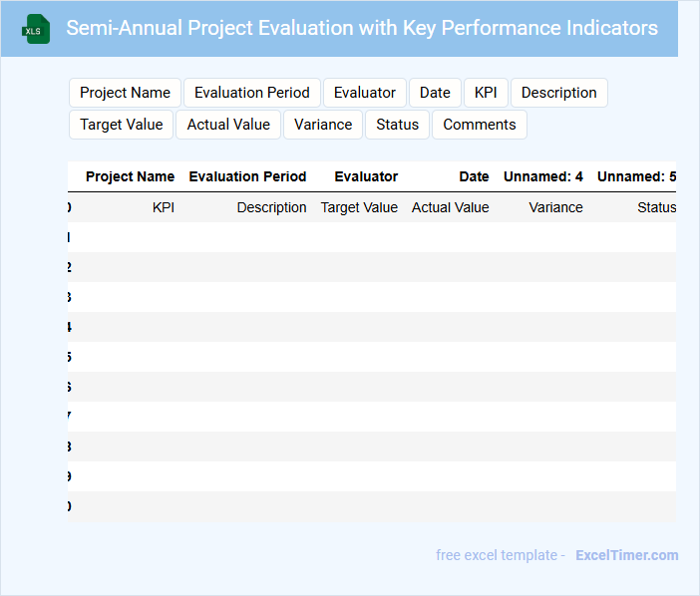Select the Project Name tag
The image size is (700, 596).
[125, 93]
